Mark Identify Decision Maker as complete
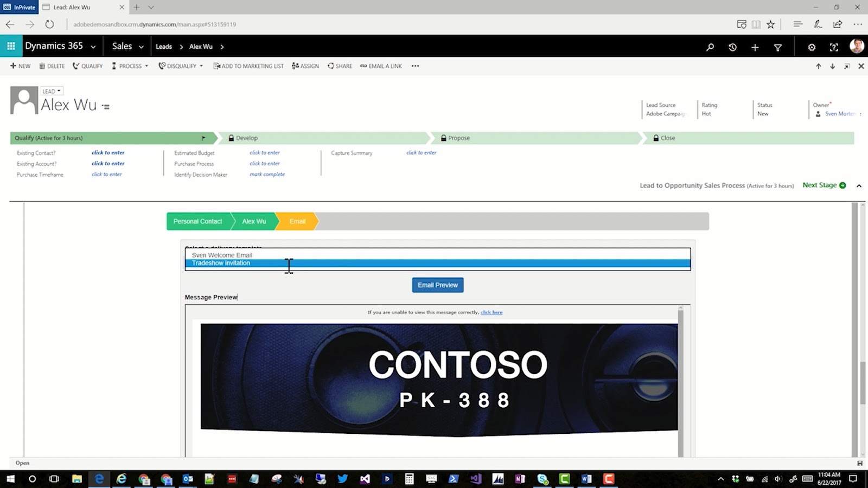868x488 pixels. pos(267,175)
